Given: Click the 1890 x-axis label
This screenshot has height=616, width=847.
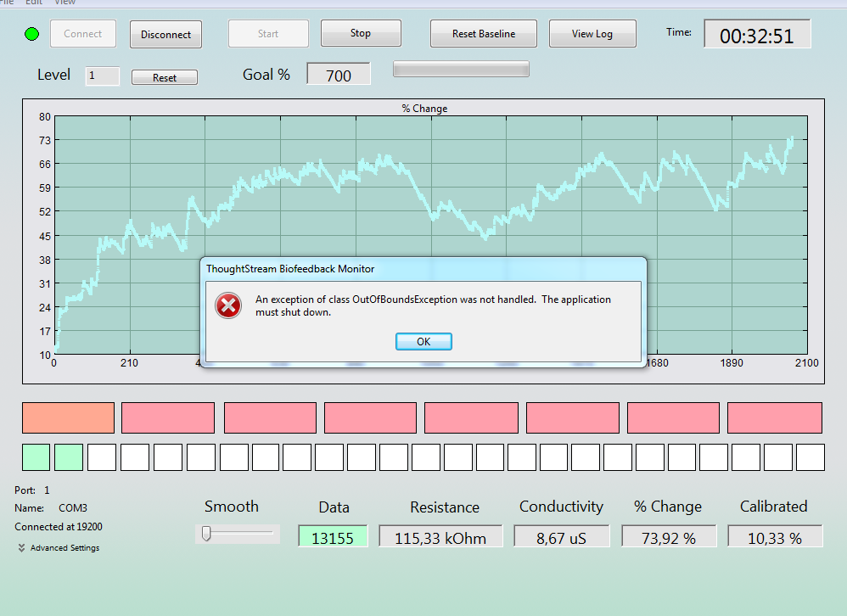Looking at the screenshot, I should click(732, 363).
